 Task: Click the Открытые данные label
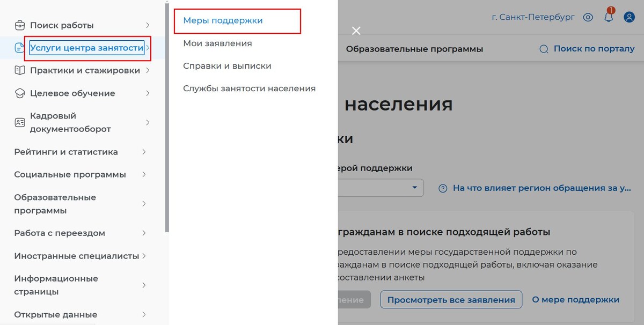[55, 314]
